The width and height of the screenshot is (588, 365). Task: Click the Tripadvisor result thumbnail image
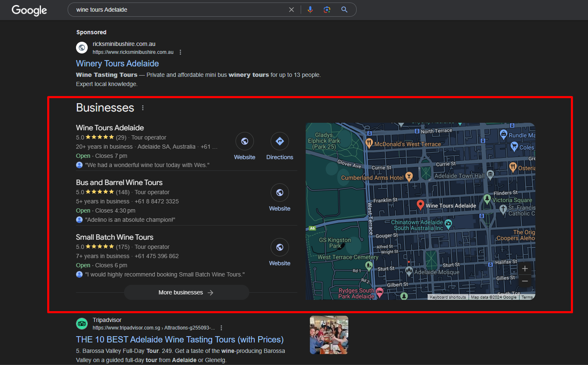coord(329,335)
